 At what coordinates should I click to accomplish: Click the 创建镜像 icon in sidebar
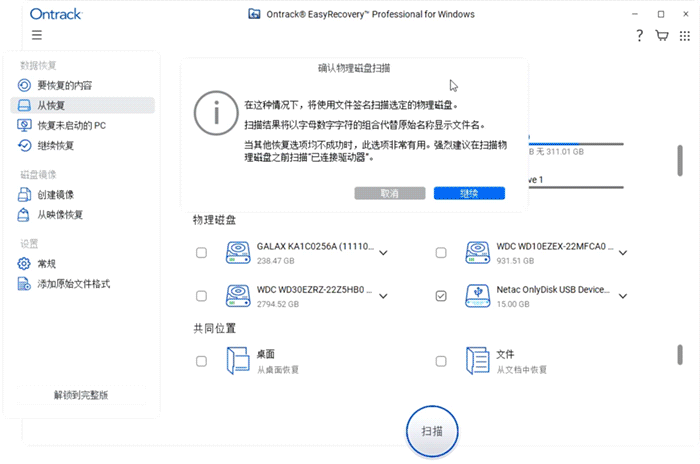pos(24,195)
